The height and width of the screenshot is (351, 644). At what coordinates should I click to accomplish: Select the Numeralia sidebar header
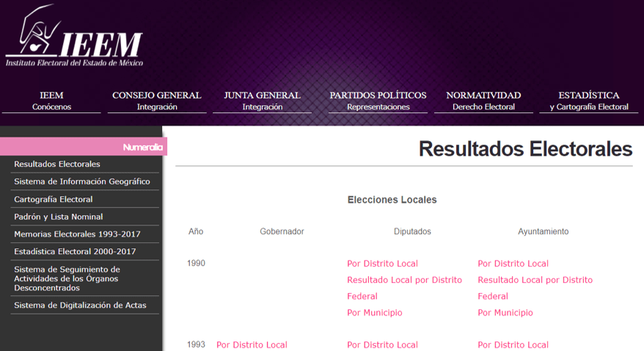click(x=142, y=147)
